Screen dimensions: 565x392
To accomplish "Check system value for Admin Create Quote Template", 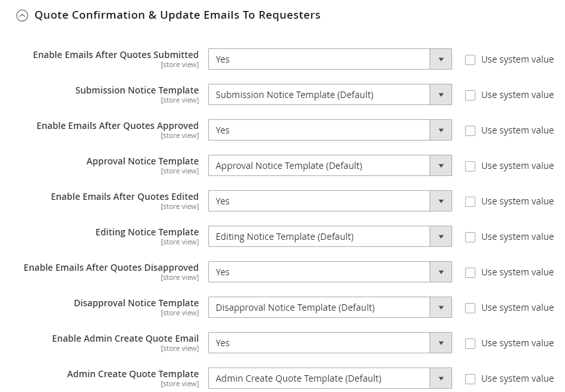I will coord(470,379).
